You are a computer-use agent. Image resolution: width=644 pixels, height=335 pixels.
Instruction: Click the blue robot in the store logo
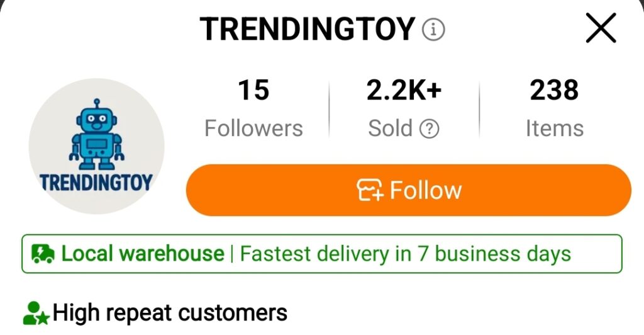coord(96,135)
